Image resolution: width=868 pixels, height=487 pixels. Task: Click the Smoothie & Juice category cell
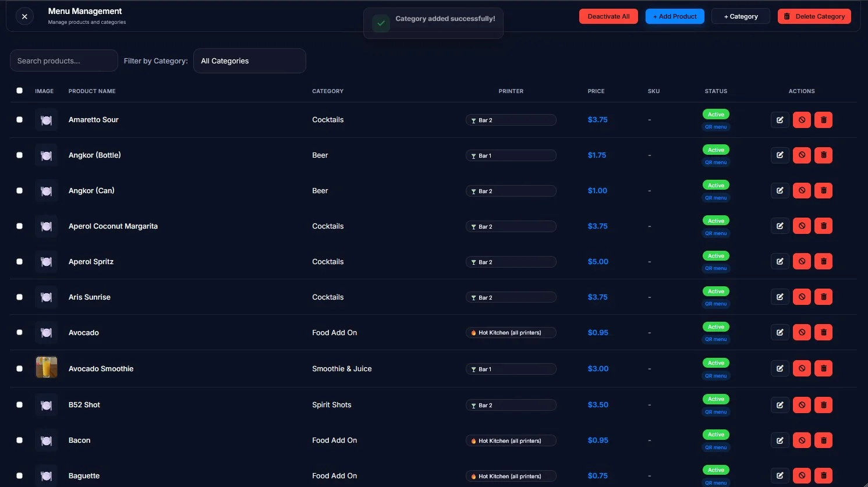tap(342, 369)
